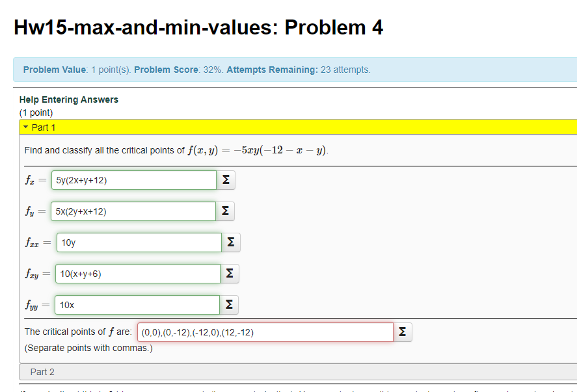The width and height of the screenshot is (577, 392).
Task: Open the Σ editor beside the fy field
Action: pos(225,211)
